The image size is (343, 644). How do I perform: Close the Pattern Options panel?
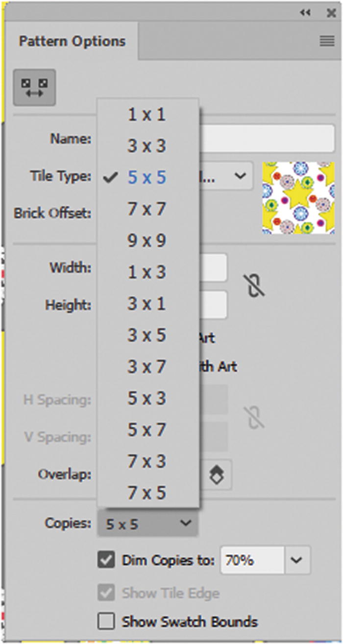click(x=331, y=13)
